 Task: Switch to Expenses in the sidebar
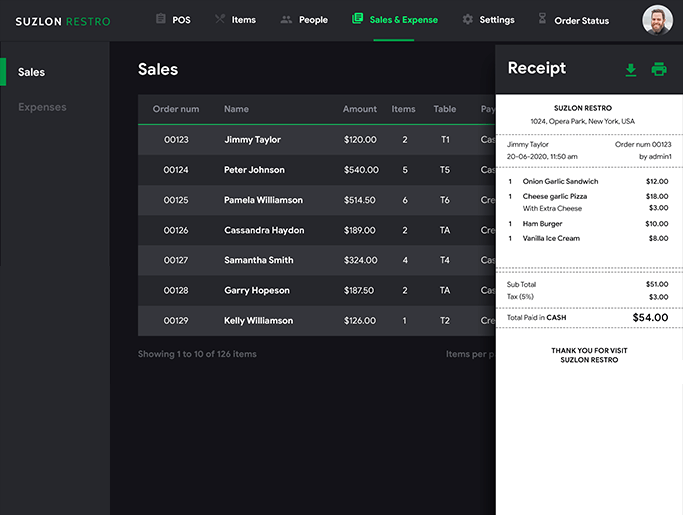coord(42,107)
